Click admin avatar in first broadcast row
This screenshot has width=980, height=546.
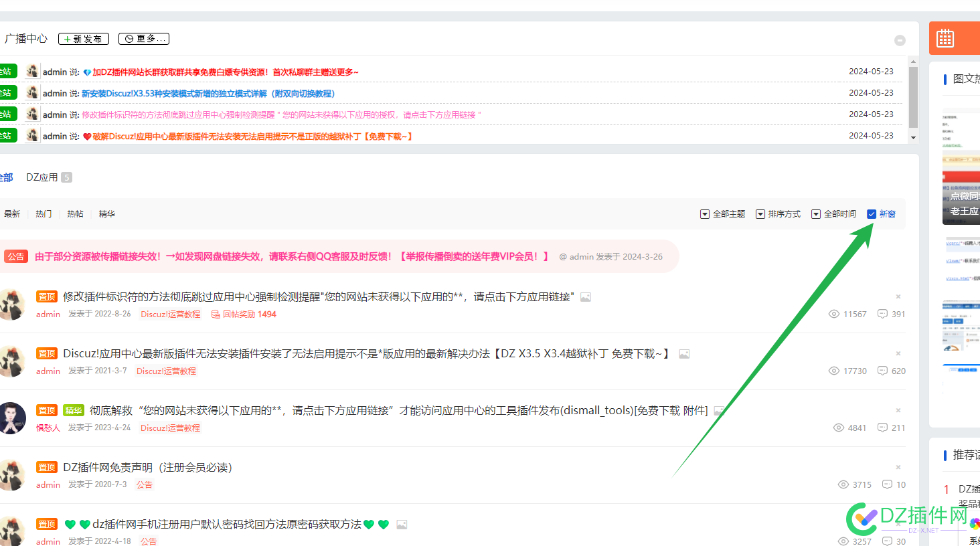pos(31,71)
